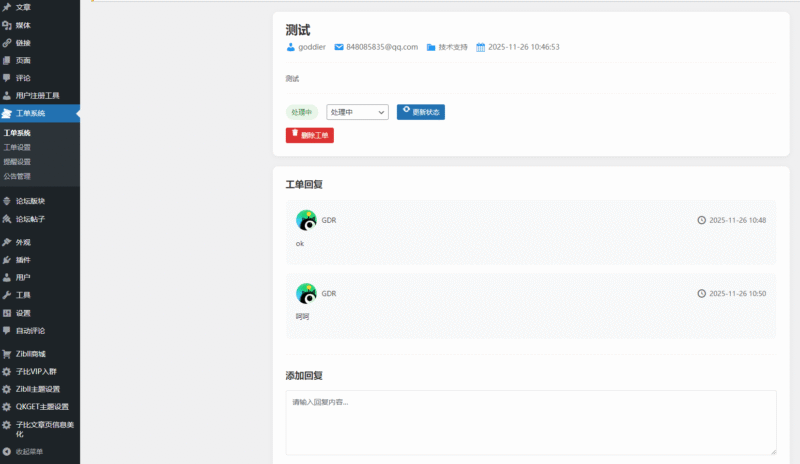800x464 pixels.
Task: Click GDR avatar on the 'ok' reply
Action: [x=306, y=220]
